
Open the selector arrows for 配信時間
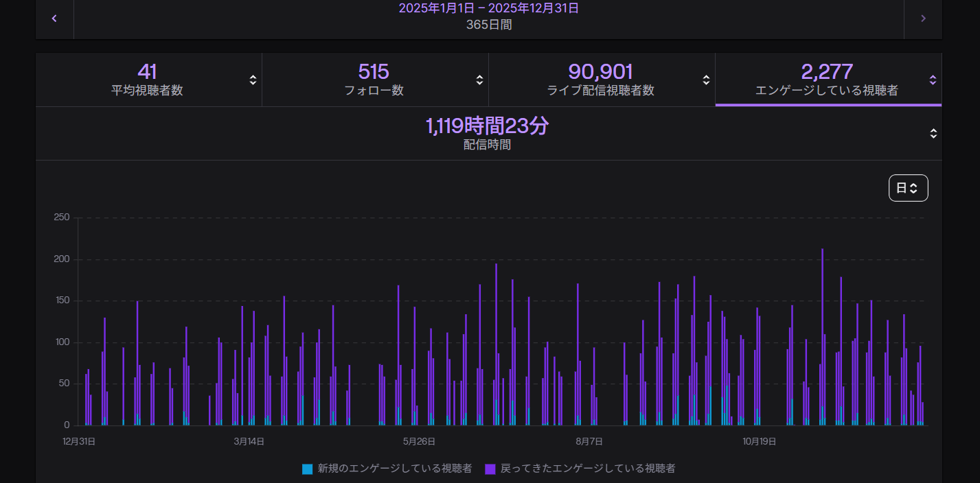(933, 133)
